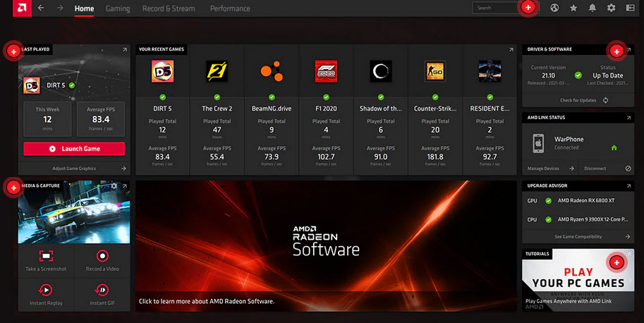Viewport: 644px width, 323px height.
Task: Open notifications with the bell icon
Action: (x=593, y=8)
